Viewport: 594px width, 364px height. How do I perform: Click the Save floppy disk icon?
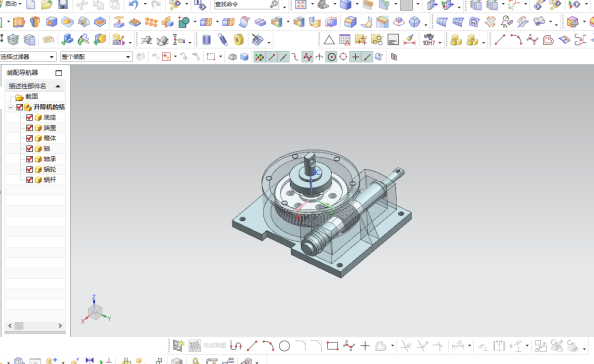click(63, 5)
